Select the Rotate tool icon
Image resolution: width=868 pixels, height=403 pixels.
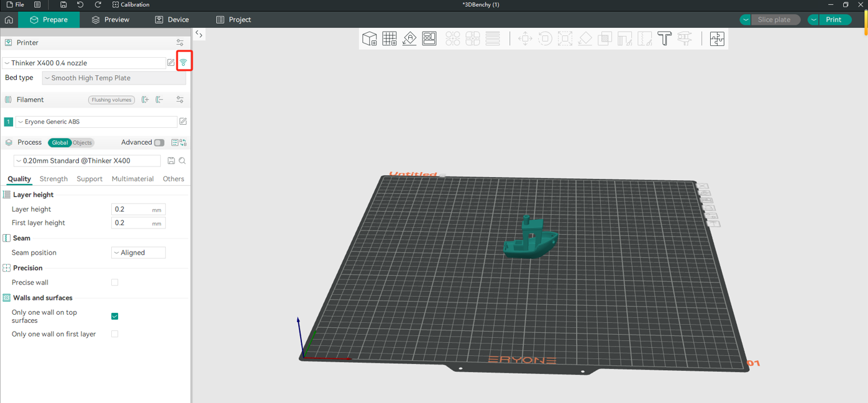545,38
